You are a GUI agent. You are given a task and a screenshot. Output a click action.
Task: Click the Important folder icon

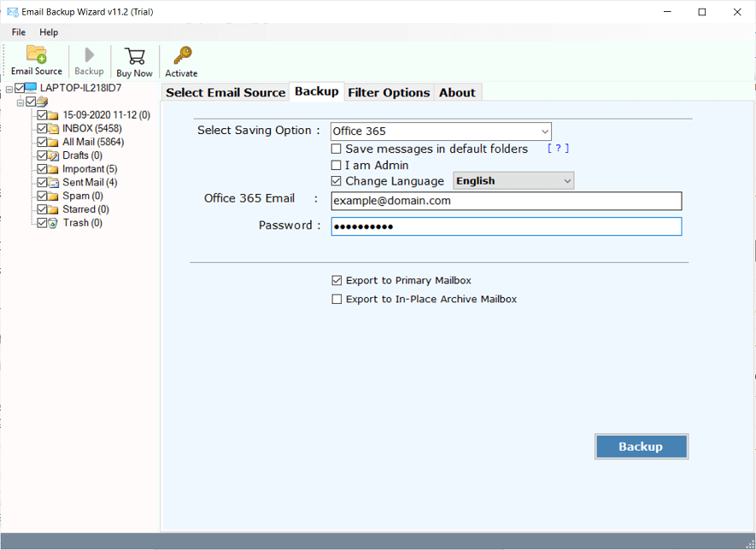tap(53, 169)
